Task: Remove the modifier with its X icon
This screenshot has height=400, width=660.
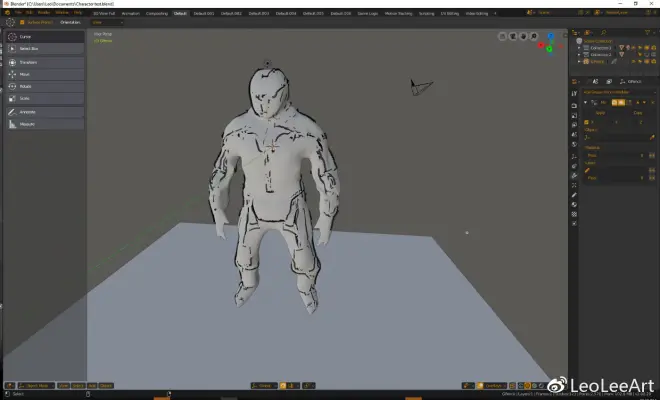Action: pyautogui.click(x=653, y=102)
